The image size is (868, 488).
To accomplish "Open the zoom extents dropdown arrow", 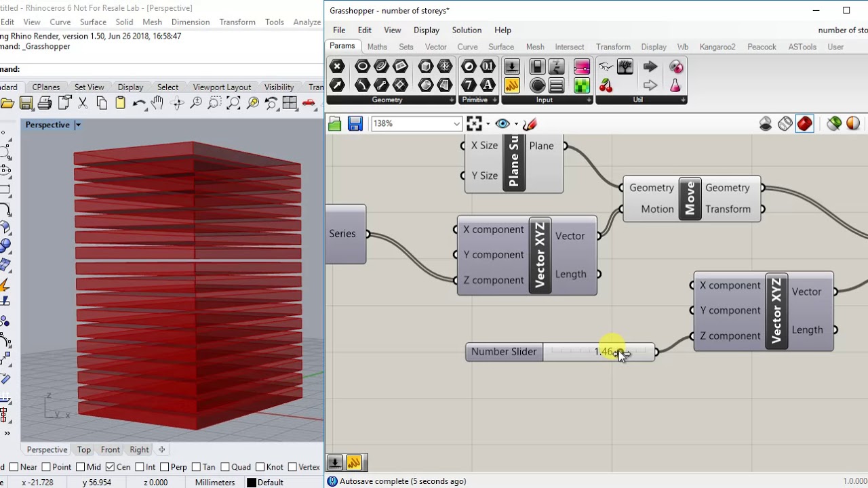I will click(488, 123).
